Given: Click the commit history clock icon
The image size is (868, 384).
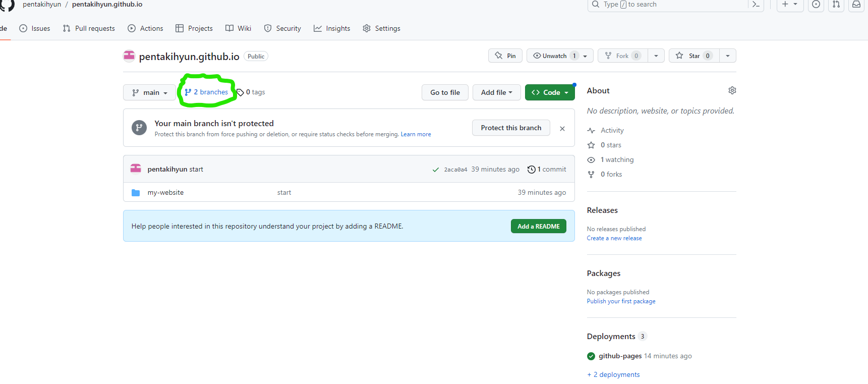Looking at the screenshot, I should [x=531, y=170].
